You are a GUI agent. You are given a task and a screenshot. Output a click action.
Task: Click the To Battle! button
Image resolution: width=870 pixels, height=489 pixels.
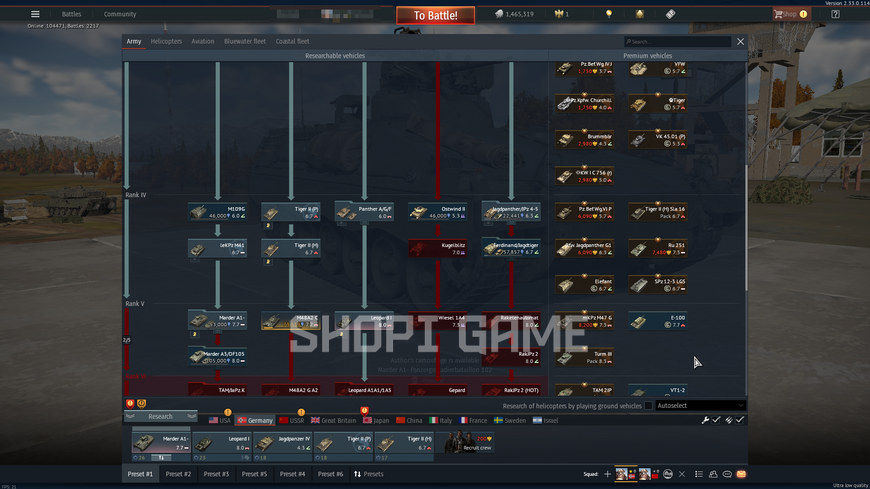[436, 16]
